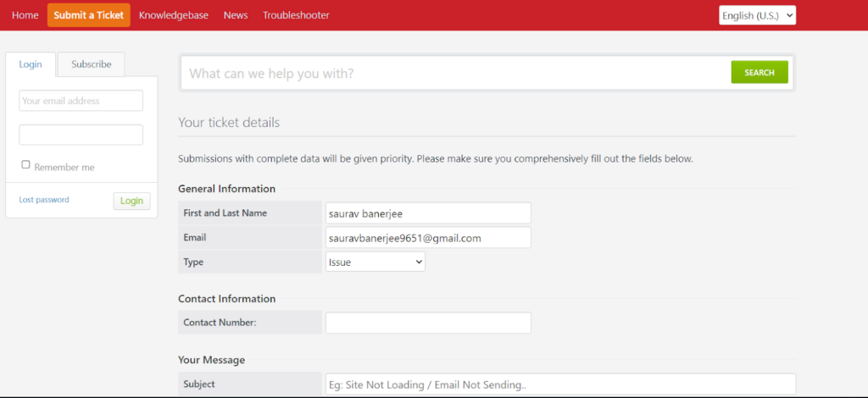This screenshot has width=868, height=398.
Task: Switch to the Login tab
Action: 31,64
